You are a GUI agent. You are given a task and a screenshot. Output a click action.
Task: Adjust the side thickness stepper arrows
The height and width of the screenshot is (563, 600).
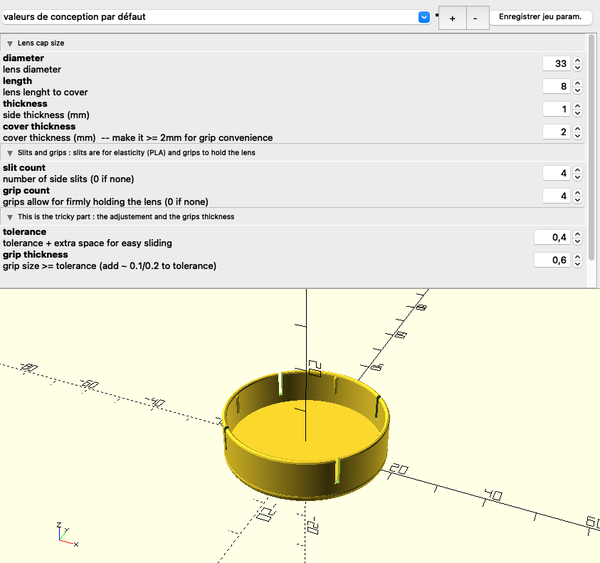point(577,109)
